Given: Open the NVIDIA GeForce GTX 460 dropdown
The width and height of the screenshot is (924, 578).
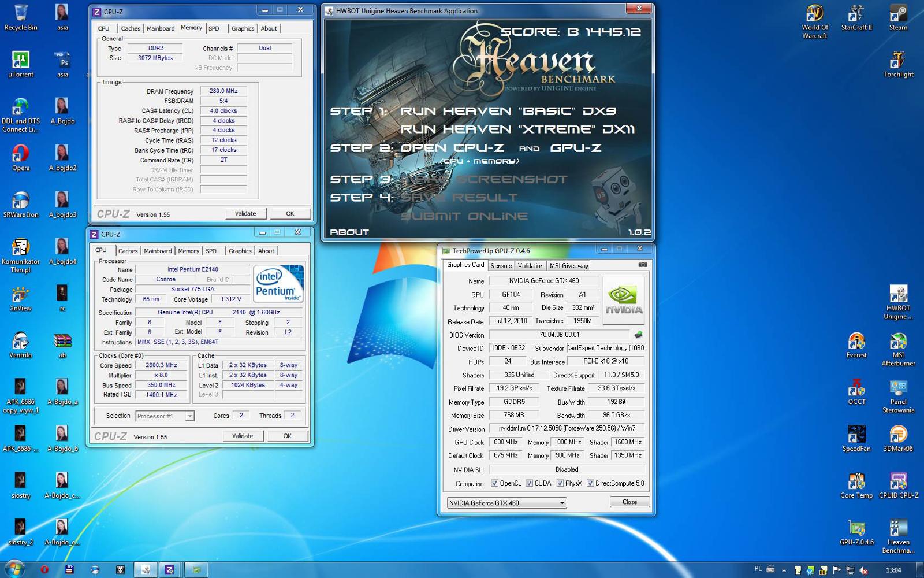Looking at the screenshot, I should pos(506,503).
